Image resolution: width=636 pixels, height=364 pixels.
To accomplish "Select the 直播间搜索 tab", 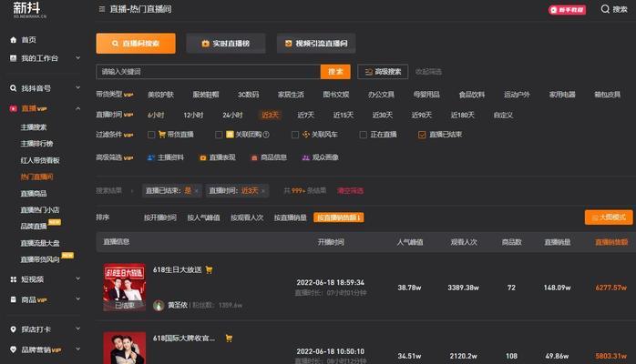I will click(136, 44).
